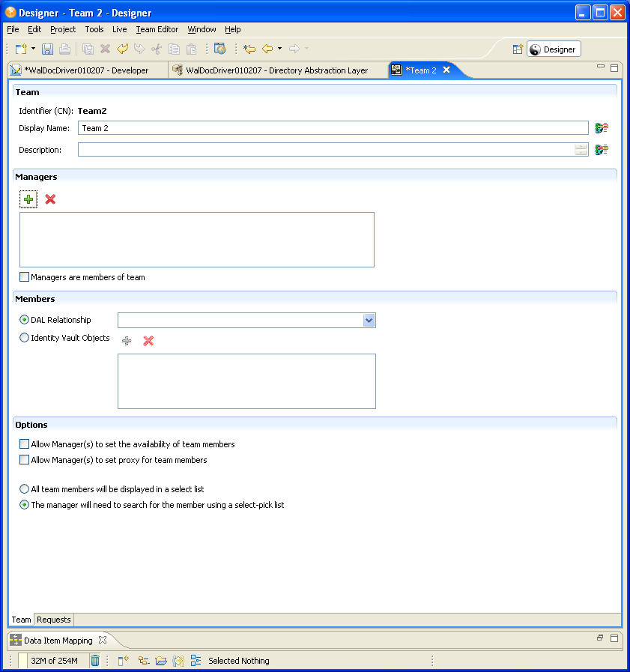
Task: Restore the Data Item Mapping panel
Action: click(x=600, y=638)
